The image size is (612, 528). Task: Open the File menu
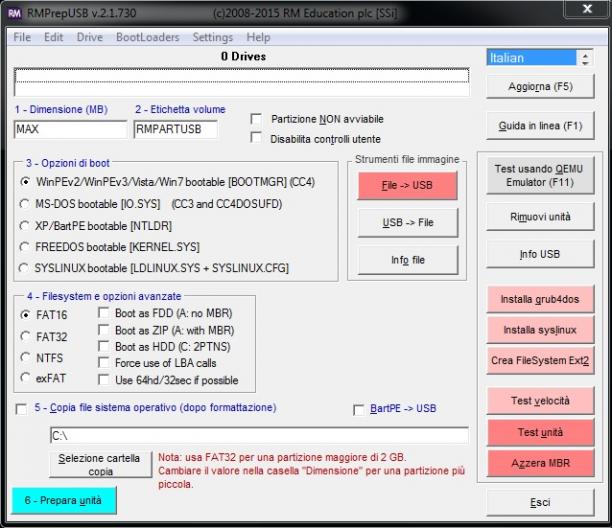[x=22, y=37]
